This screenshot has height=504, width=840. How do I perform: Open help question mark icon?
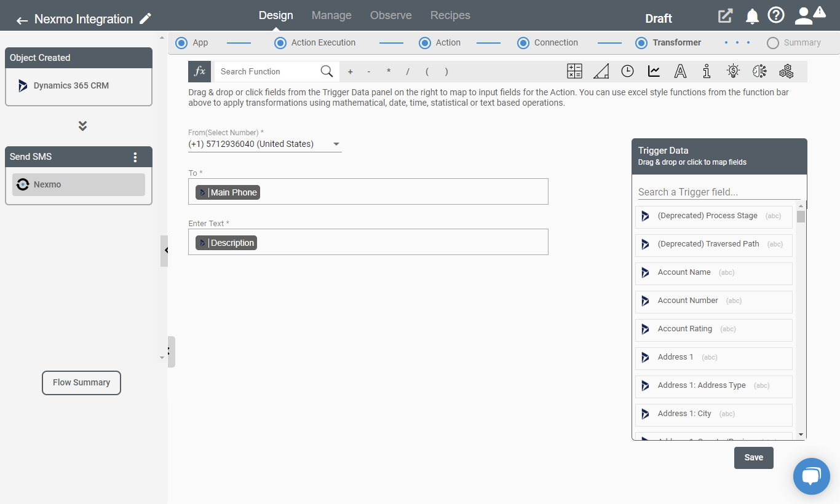click(776, 15)
